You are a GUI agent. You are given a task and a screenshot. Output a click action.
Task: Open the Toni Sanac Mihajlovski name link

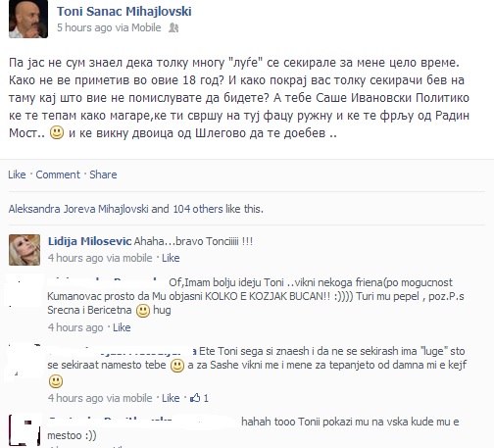point(124,11)
